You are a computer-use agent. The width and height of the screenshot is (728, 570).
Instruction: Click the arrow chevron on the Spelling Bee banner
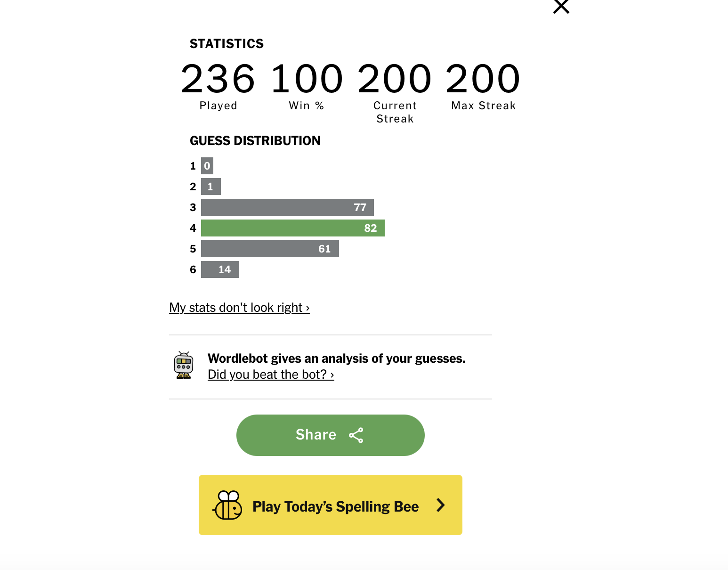pos(441,505)
